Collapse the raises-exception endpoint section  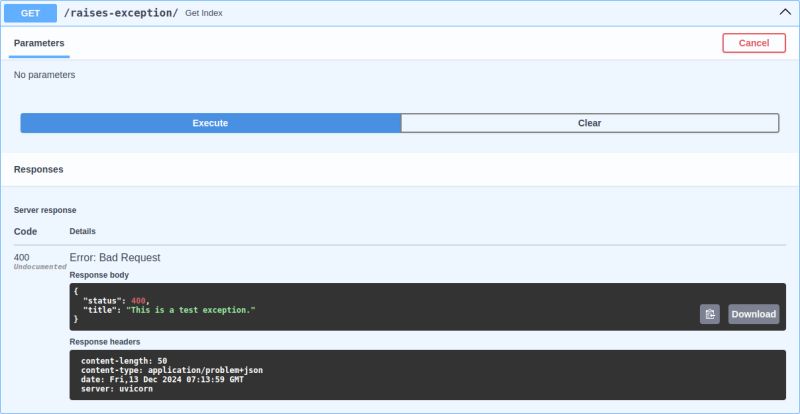[x=785, y=12]
